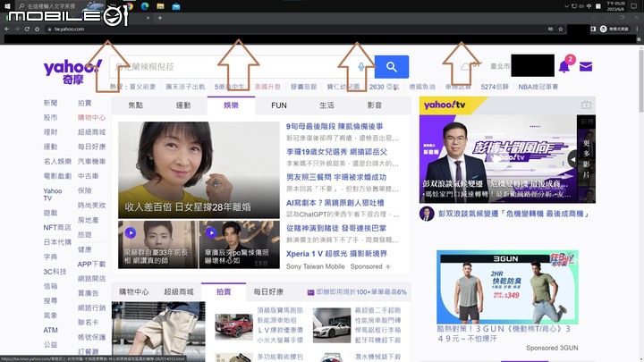Play the 梁赫群 video thumbnail
This screenshot has width=644, height=362.
(x=158, y=245)
